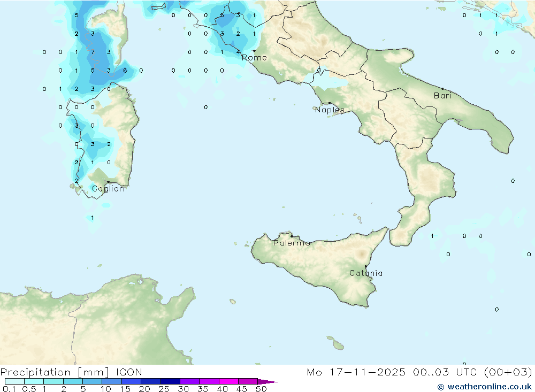Click the weatheronline.co.uk copyright link
The image size is (535, 392).
click(x=485, y=387)
